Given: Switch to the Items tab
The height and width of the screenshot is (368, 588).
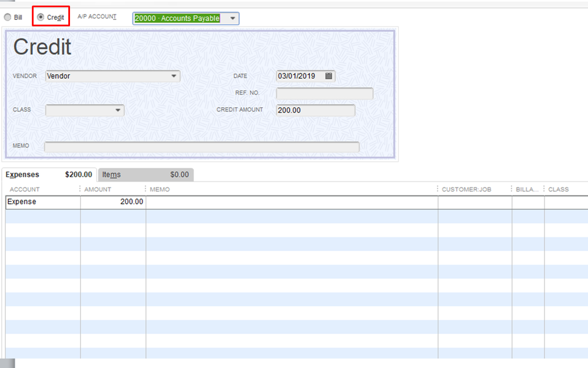Looking at the screenshot, I should [x=145, y=174].
